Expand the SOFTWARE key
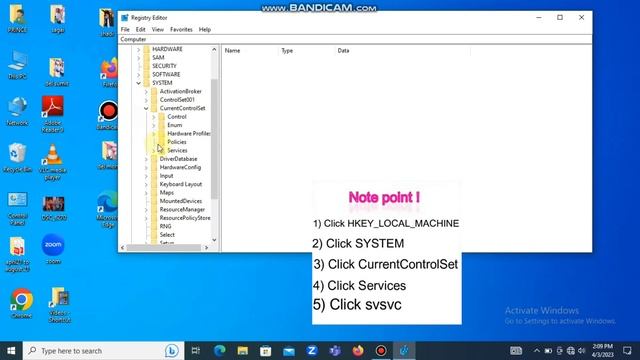 click(x=138, y=75)
